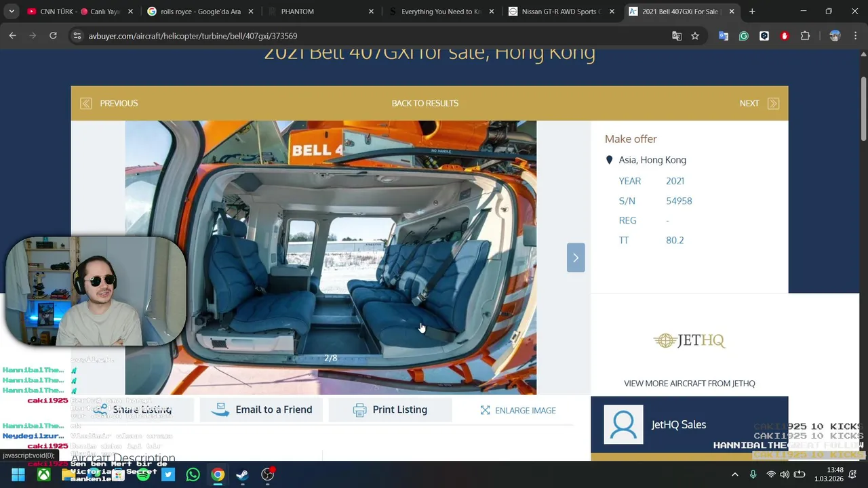Screen dimensions: 868x488
Task: Click the NEXT listing arrow icon
Action: click(773, 103)
